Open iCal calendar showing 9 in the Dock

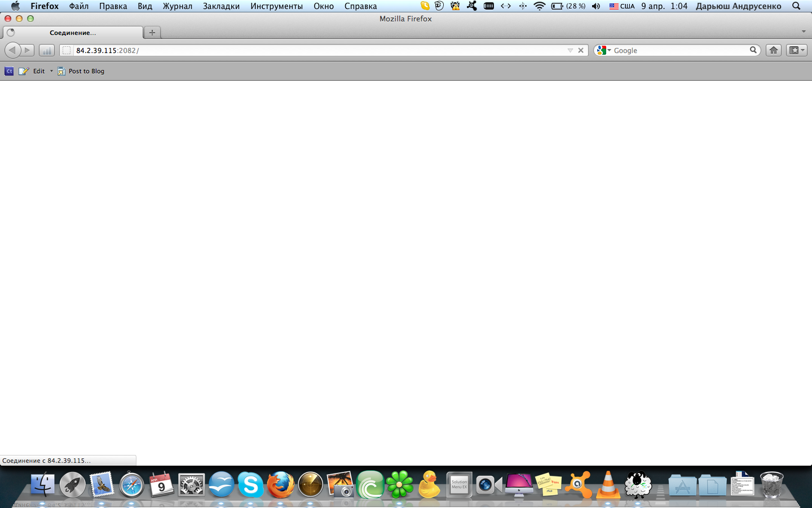pos(161,484)
